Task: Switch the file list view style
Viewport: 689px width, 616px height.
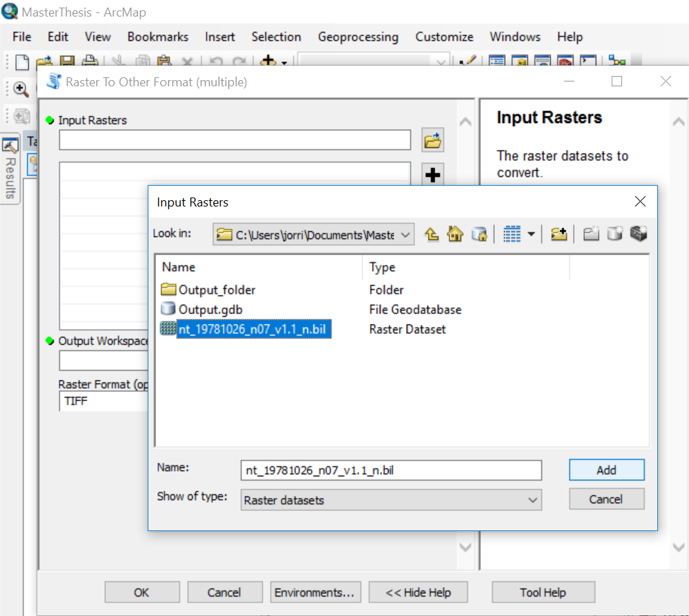Action: tap(512, 234)
